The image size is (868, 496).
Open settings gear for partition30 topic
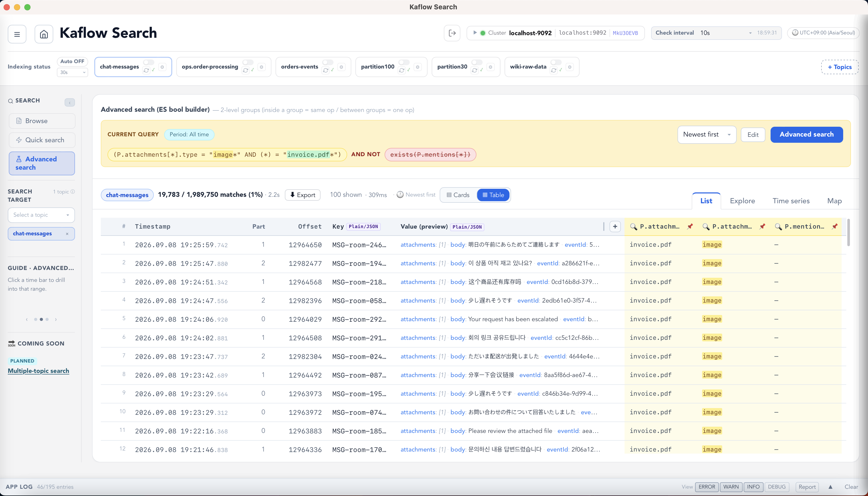(491, 67)
